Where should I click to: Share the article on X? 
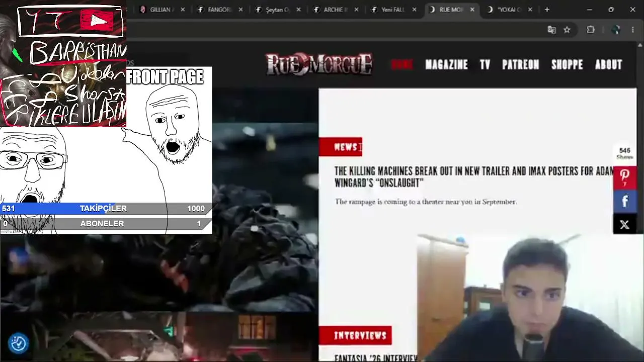tap(624, 225)
